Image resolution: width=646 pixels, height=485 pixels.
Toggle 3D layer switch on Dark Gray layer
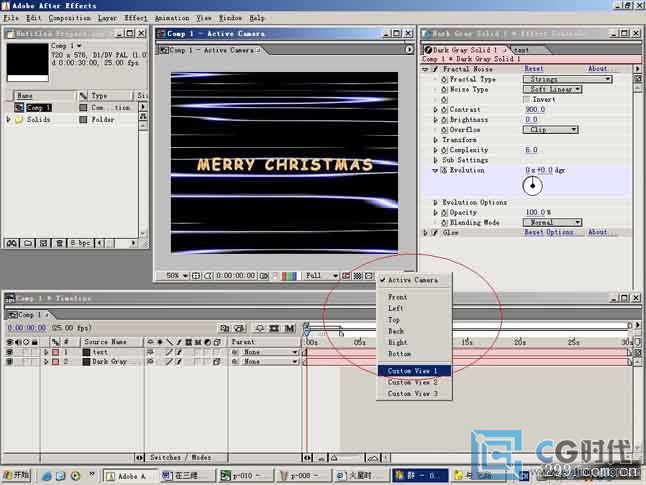coord(217,362)
